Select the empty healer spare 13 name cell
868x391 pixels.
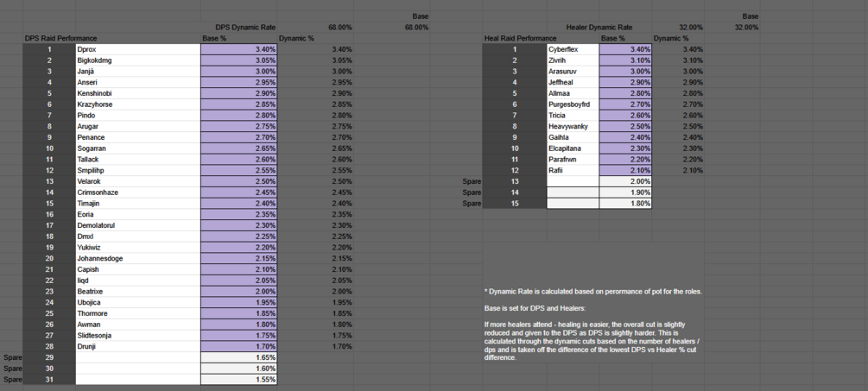pos(573,181)
